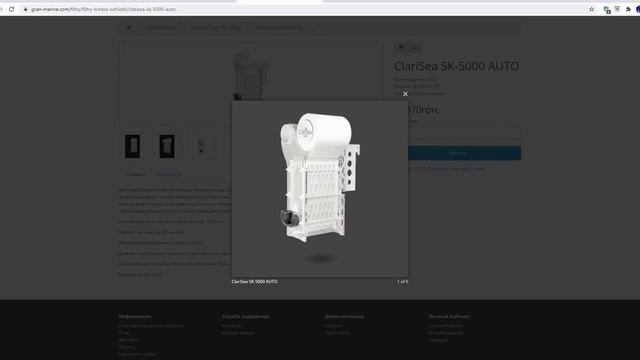Reload the page with the browser refresh icon

(x=11, y=9)
